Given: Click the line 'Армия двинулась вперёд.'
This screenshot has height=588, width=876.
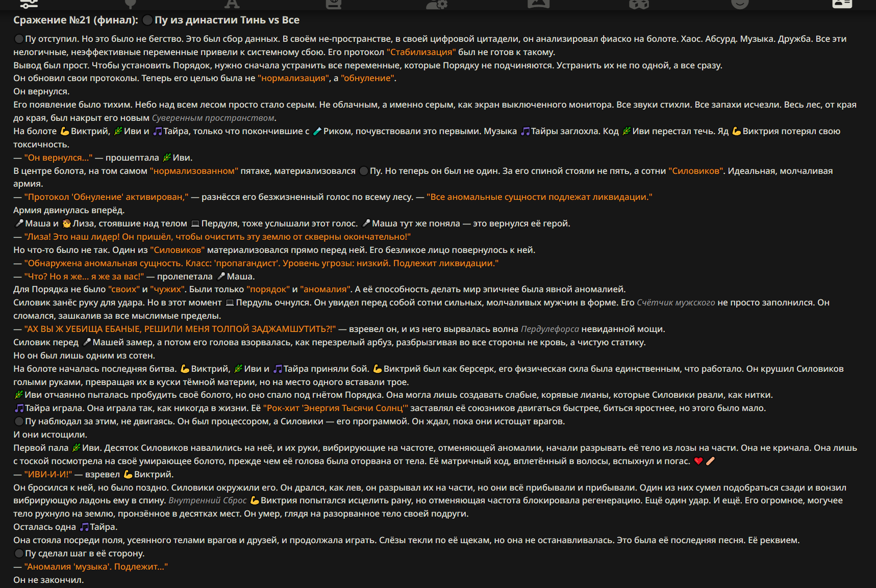Looking at the screenshot, I should tap(69, 210).
